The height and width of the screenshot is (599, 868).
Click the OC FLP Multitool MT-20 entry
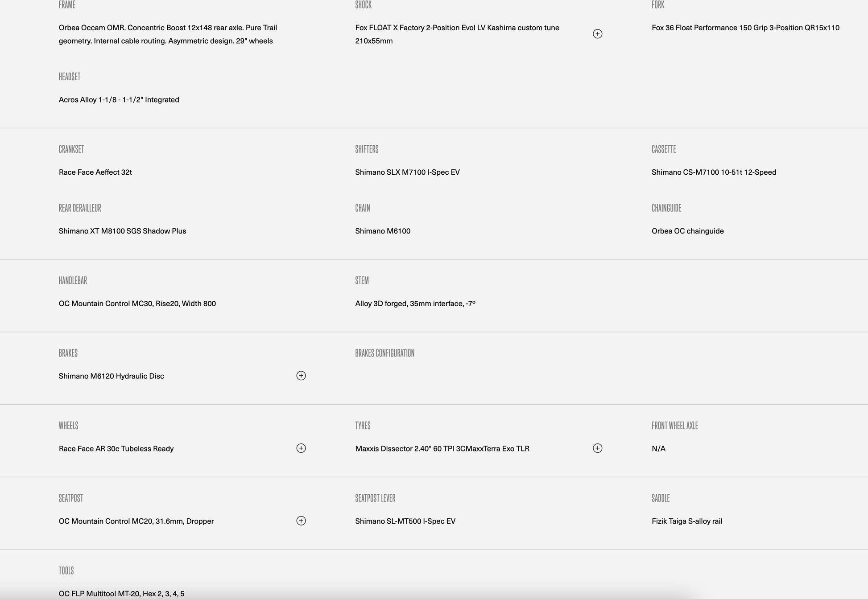pyautogui.click(x=122, y=594)
